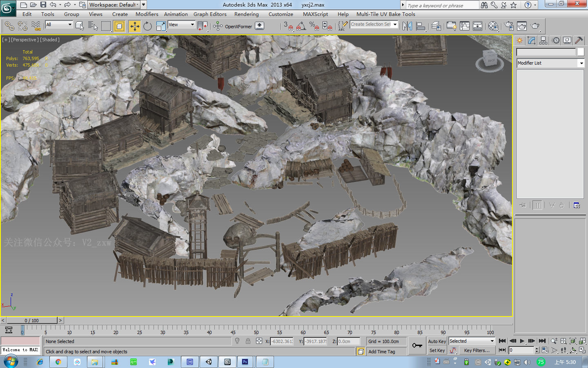This screenshot has width=588, height=368.
Task: Open Key Filters dialog
Action: point(477,350)
